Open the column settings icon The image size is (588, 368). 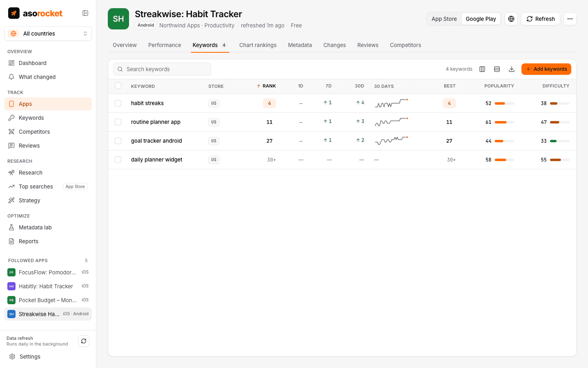(x=482, y=69)
